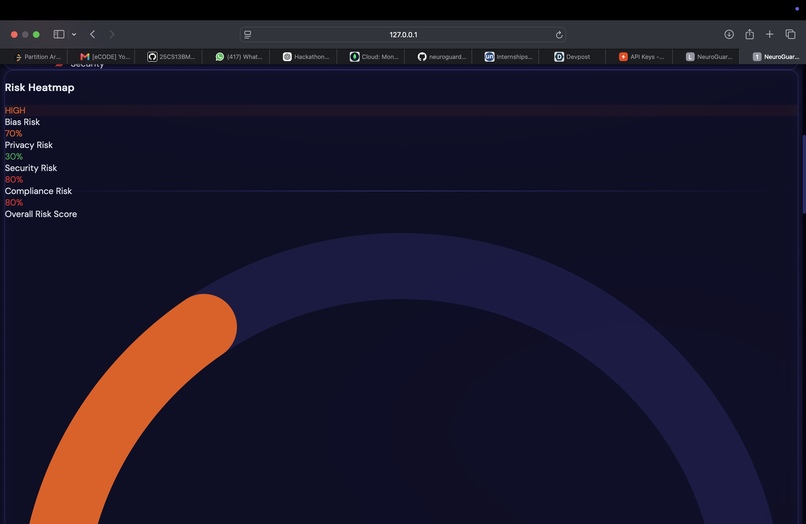Click the Security Risk label

click(31, 168)
